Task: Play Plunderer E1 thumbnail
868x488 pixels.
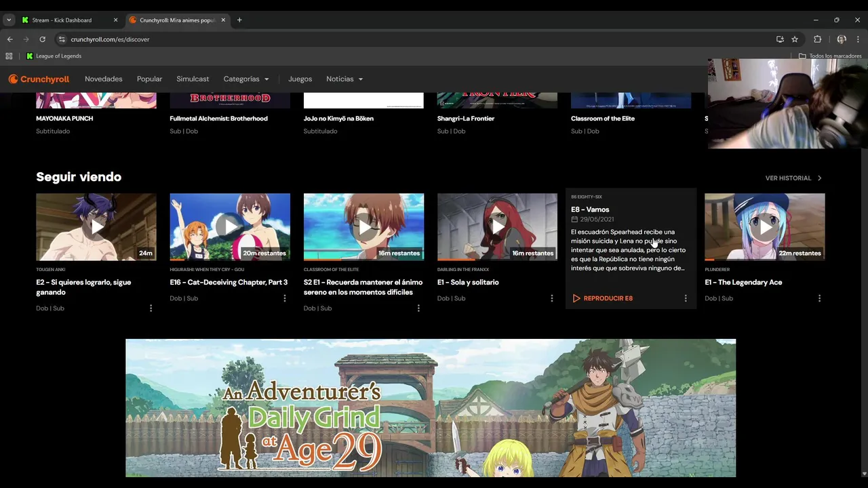Action: (765, 227)
